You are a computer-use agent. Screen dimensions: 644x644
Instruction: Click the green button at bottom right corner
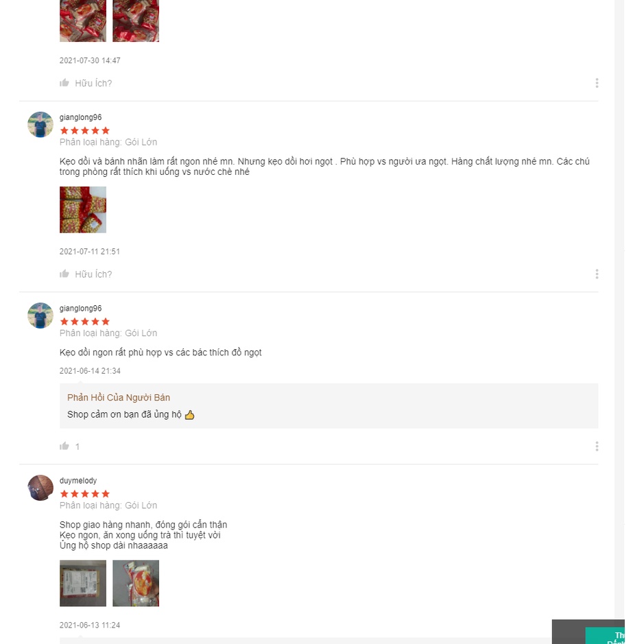(x=605, y=636)
